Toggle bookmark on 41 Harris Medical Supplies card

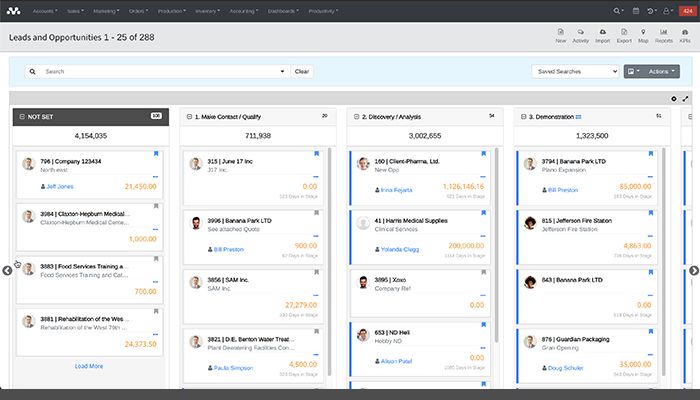(x=483, y=212)
